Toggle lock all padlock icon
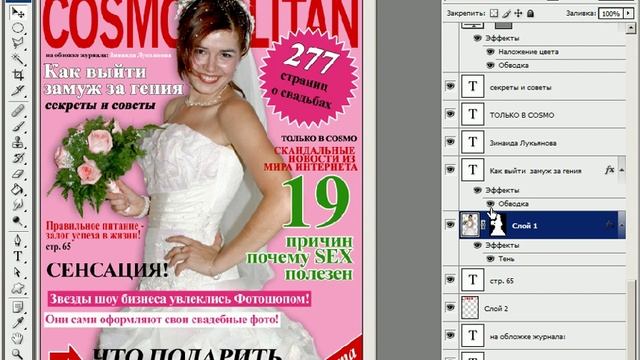 tap(530, 13)
